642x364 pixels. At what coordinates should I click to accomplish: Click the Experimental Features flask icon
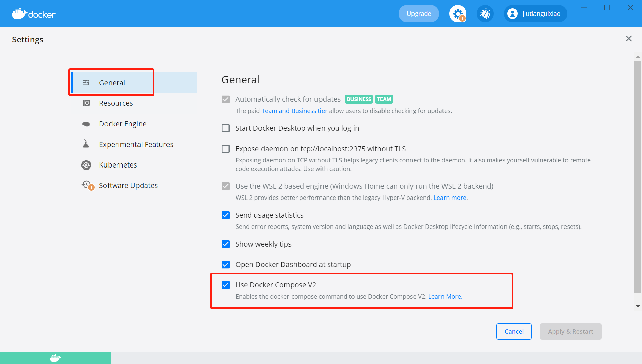pyautogui.click(x=86, y=144)
